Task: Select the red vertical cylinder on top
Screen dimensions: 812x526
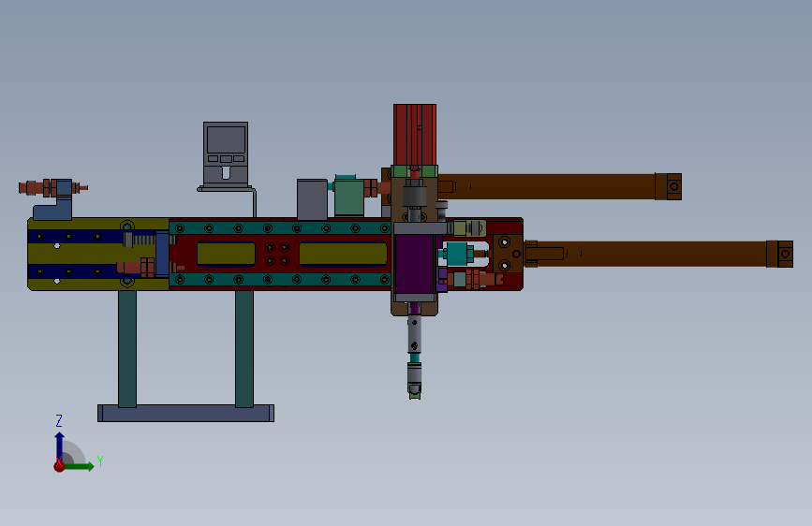Action: pos(415,135)
